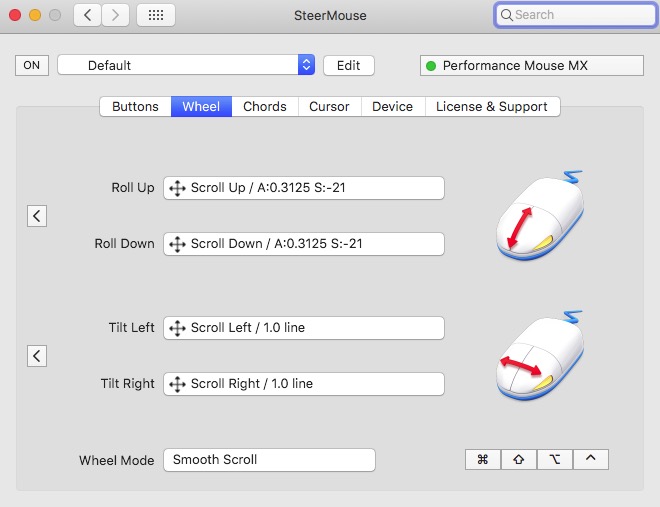This screenshot has height=507, width=660.
Task: Open the Cursor tab
Action: click(330, 106)
